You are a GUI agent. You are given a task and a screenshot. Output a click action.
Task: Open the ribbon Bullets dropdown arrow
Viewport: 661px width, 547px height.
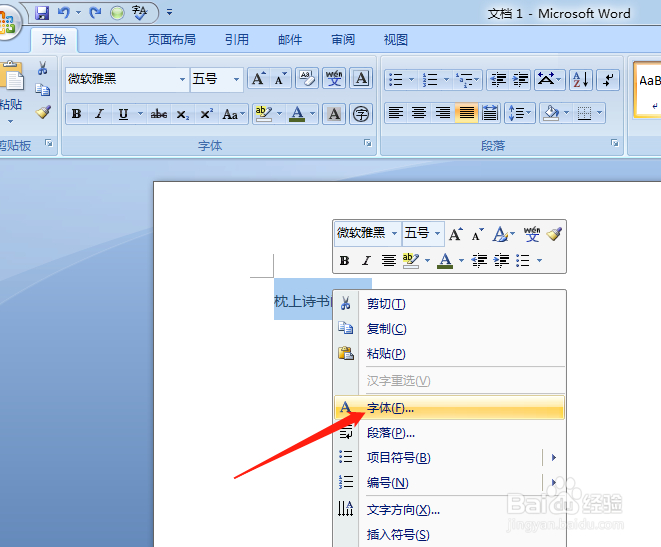coord(411,79)
